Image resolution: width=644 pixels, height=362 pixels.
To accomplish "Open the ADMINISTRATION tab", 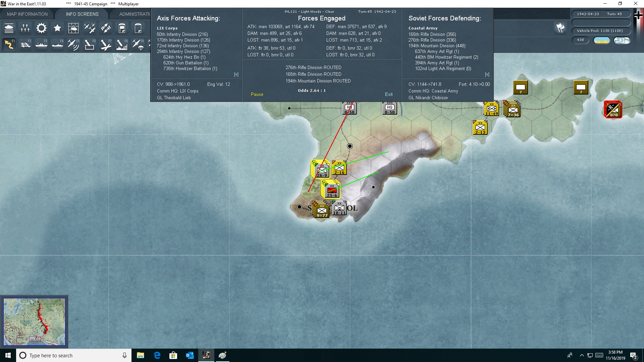I will pos(135,14).
